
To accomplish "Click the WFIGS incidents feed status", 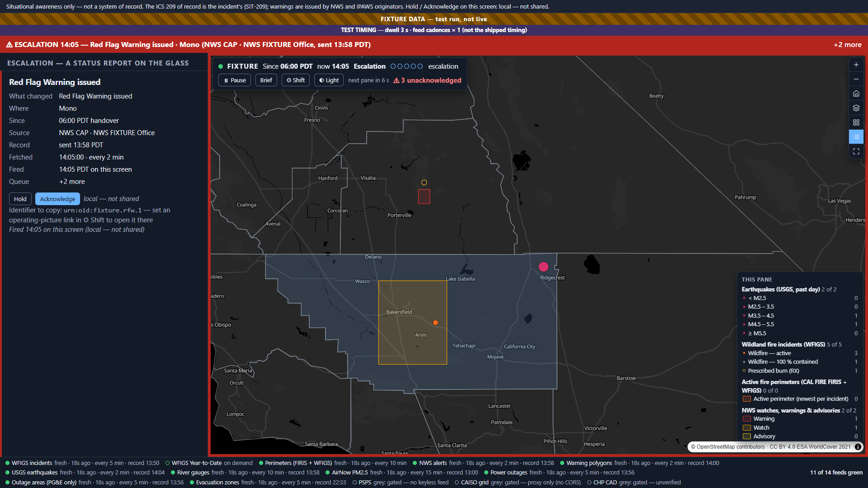I will coord(82,463).
